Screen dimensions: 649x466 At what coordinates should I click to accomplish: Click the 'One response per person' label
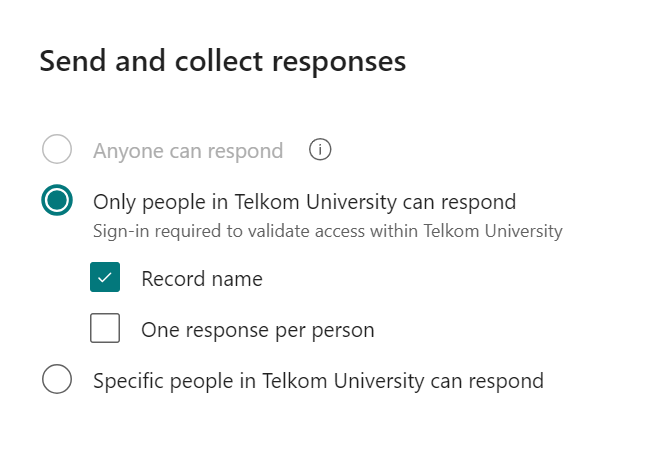pos(258,329)
